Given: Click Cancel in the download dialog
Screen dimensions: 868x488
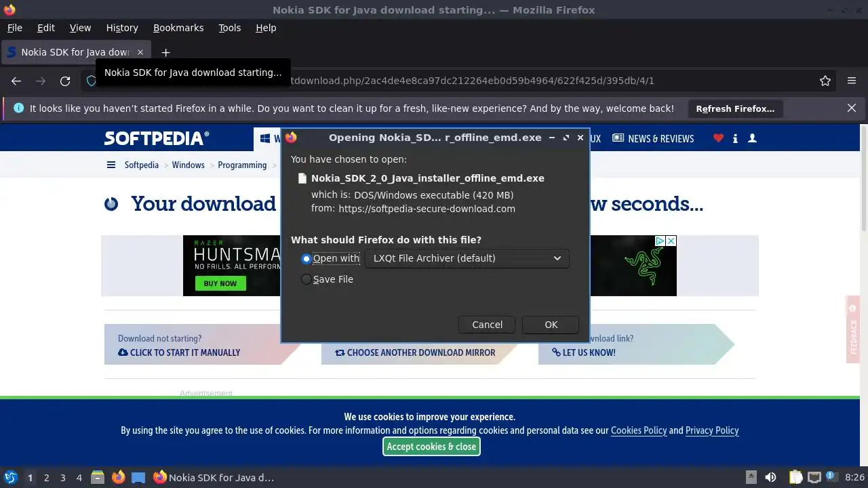Looking at the screenshot, I should tap(487, 325).
